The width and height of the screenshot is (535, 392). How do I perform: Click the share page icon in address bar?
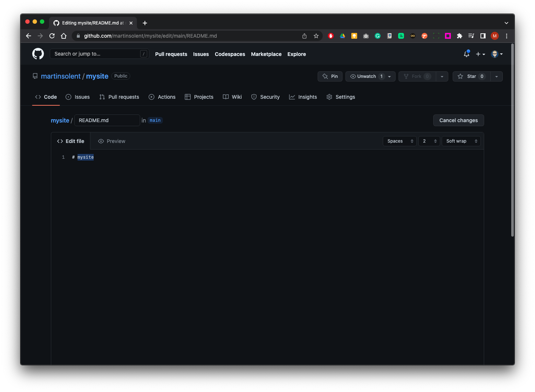(x=304, y=36)
